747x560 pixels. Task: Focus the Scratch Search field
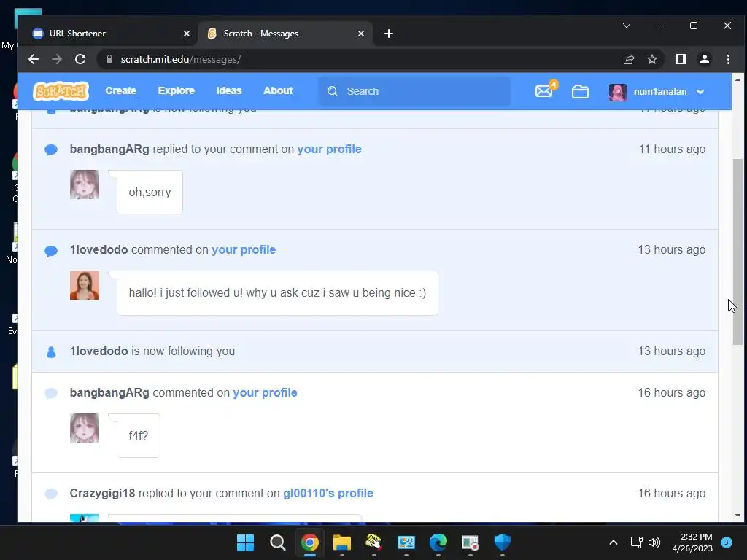[x=414, y=91]
